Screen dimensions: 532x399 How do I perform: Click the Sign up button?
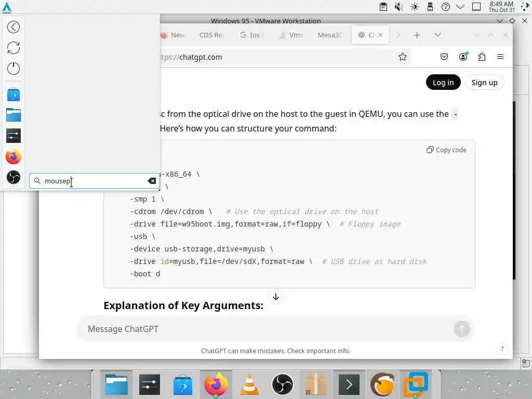pyautogui.click(x=484, y=83)
